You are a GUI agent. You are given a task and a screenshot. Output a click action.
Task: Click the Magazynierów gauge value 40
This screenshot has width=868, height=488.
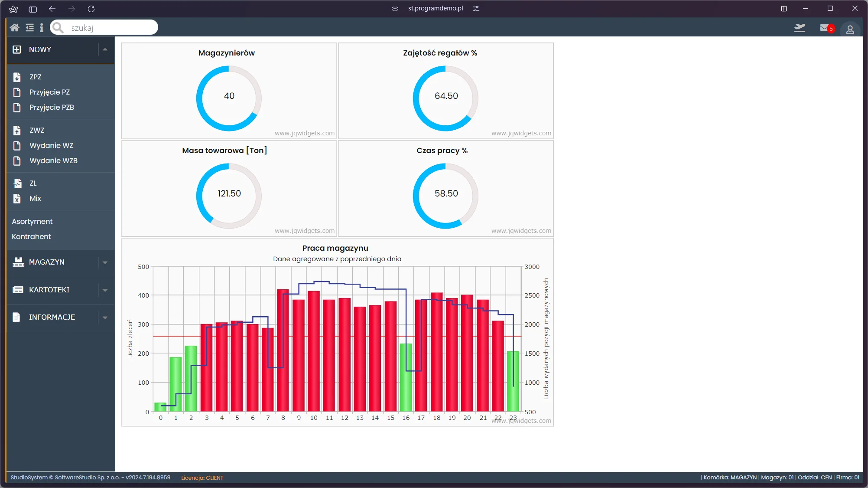(x=229, y=96)
